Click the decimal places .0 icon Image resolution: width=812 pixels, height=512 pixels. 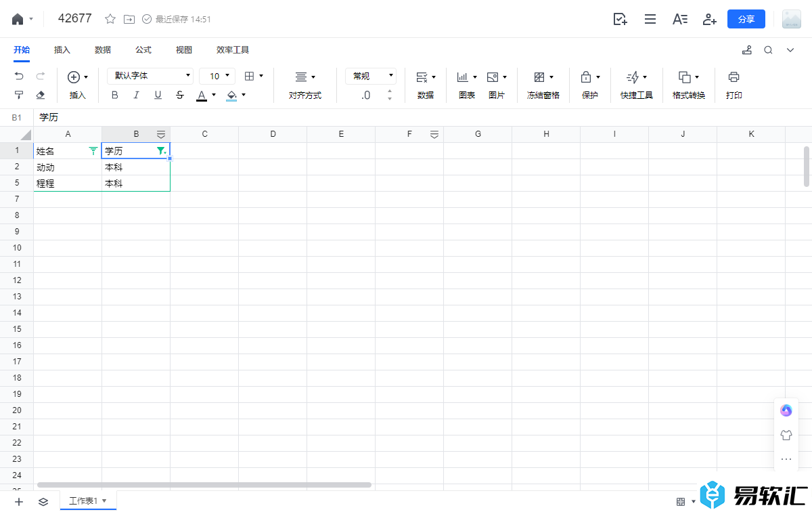365,95
